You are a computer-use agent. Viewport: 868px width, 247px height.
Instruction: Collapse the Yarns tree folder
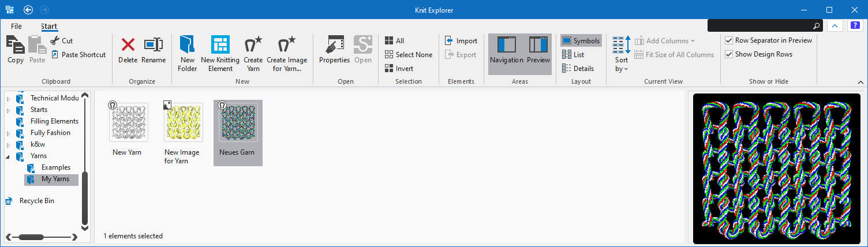[9, 156]
